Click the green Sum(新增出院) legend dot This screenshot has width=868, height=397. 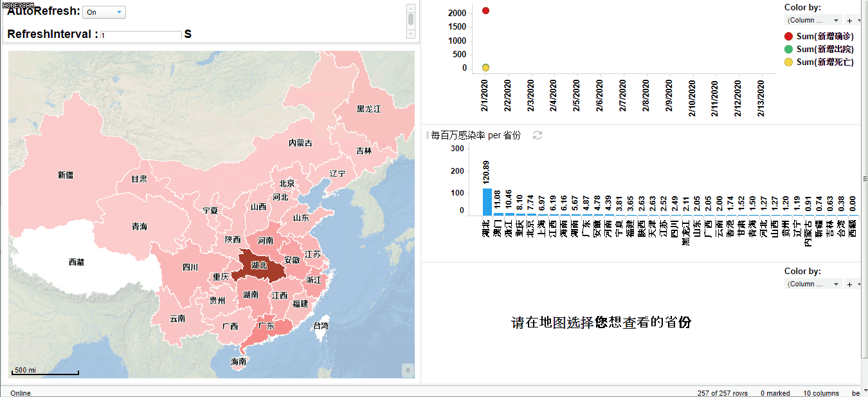tap(788, 50)
